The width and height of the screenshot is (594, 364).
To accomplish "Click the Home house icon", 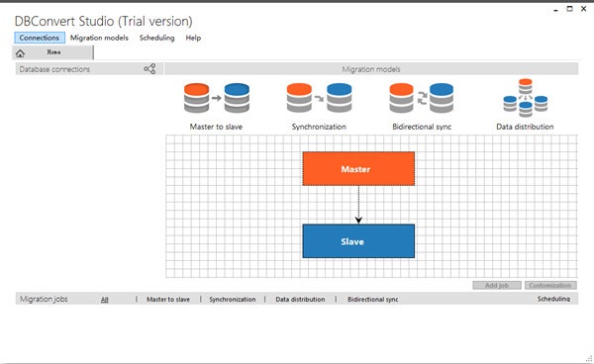I will pyautogui.click(x=20, y=53).
